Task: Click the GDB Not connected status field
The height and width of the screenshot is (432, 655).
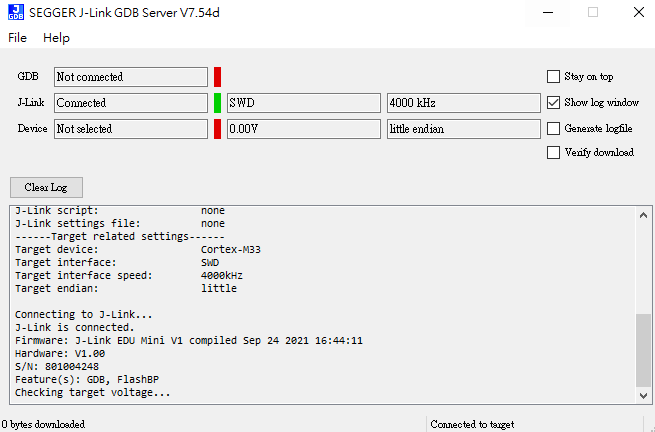Action: tap(131, 77)
